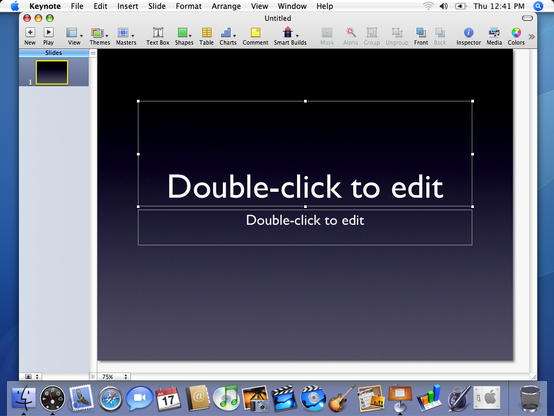Screen dimensions: 554x416
Task: Open slide navigator view popup at bottom left
Action: coord(32,377)
